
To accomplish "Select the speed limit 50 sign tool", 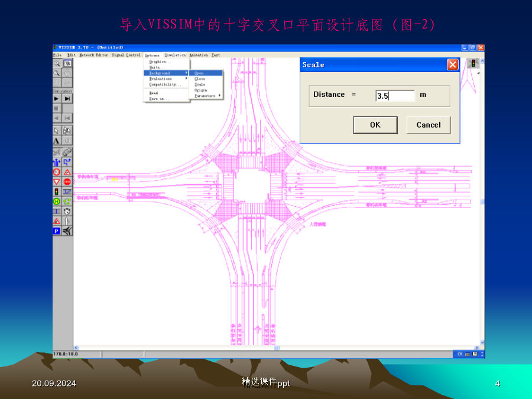I will point(57,172).
